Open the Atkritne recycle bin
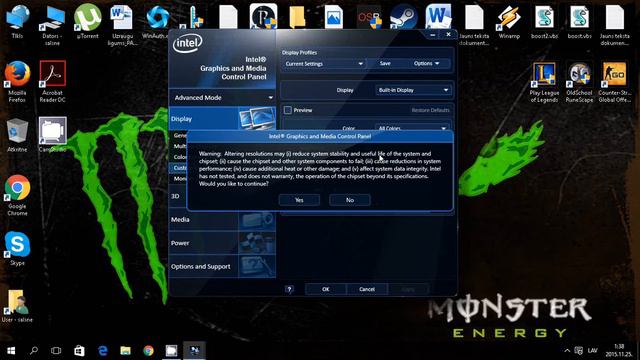 (x=17, y=135)
